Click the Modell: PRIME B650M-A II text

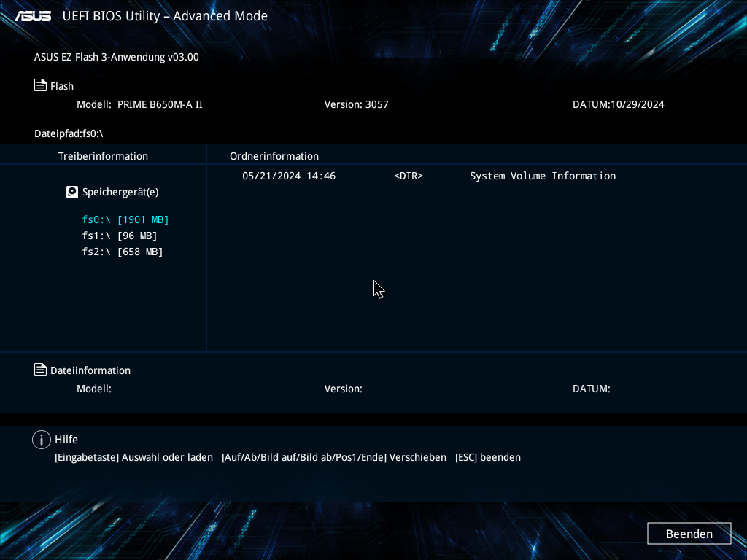click(139, 104)
